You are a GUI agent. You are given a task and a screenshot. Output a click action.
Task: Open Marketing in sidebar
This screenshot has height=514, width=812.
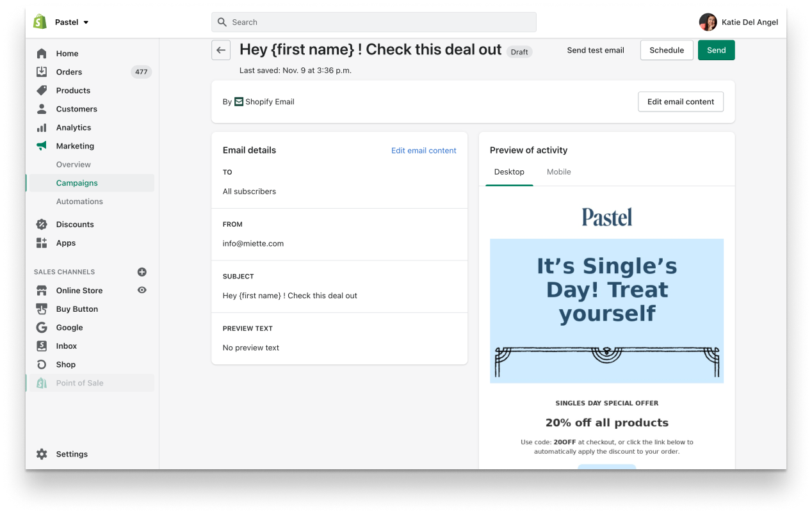(75, 146)
